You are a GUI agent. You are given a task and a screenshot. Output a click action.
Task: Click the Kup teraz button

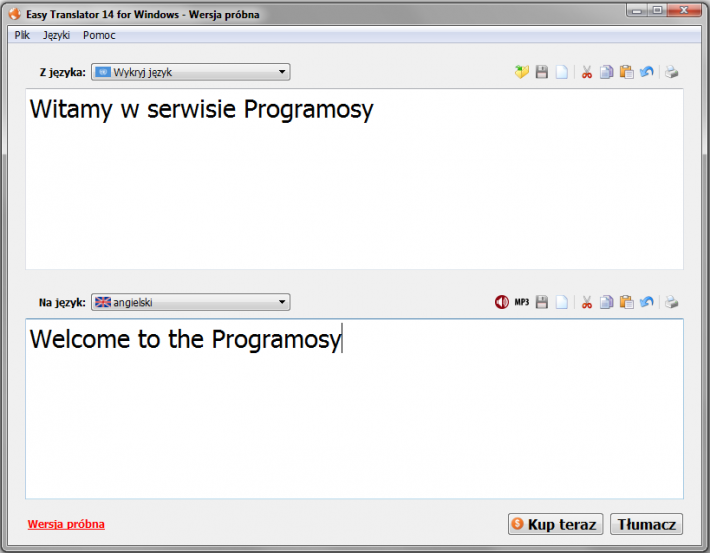[x=556, y=524]
